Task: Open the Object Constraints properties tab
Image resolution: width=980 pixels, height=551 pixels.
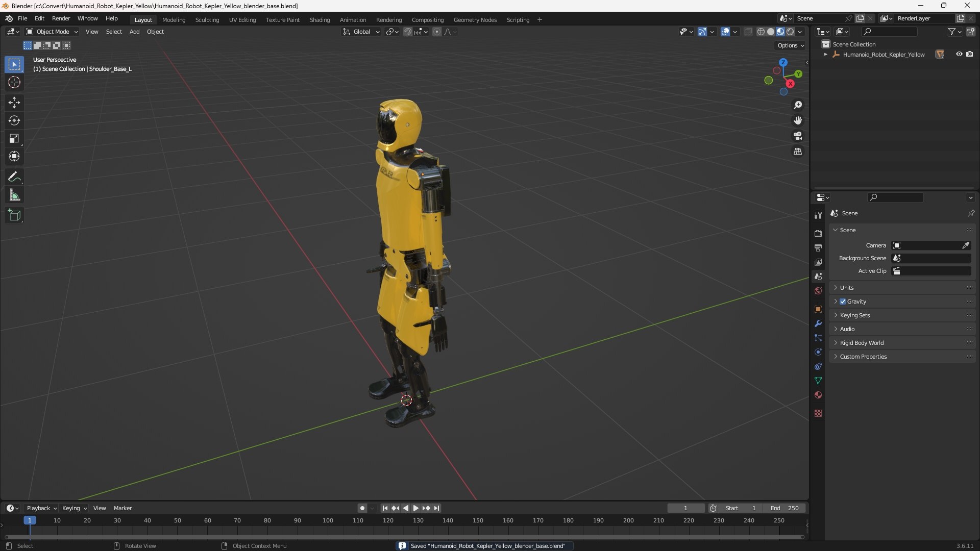Action: point(818,366)
